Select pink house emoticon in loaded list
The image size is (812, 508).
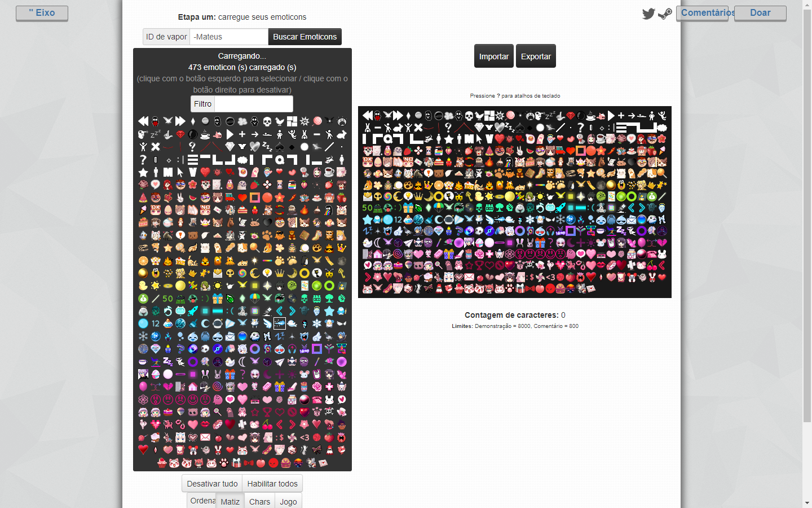pyautogui.click(x=193, y=387)
